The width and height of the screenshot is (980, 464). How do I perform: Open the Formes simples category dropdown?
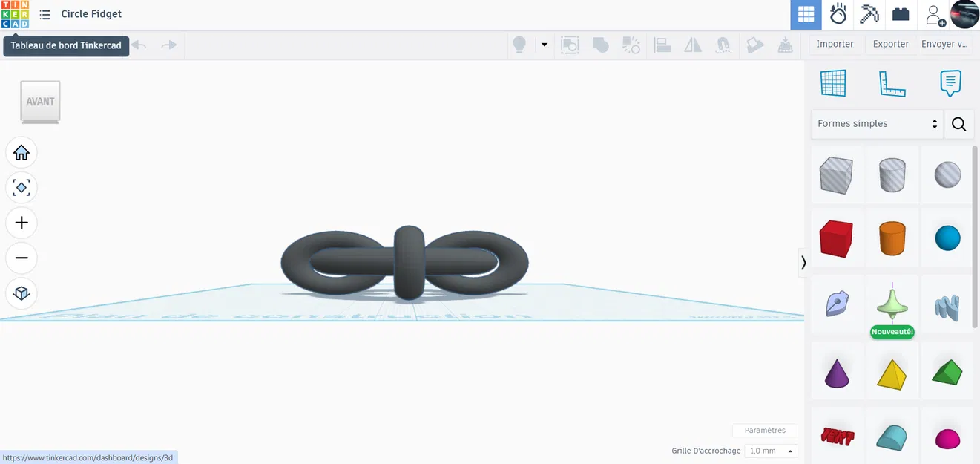tap(875, 123)
